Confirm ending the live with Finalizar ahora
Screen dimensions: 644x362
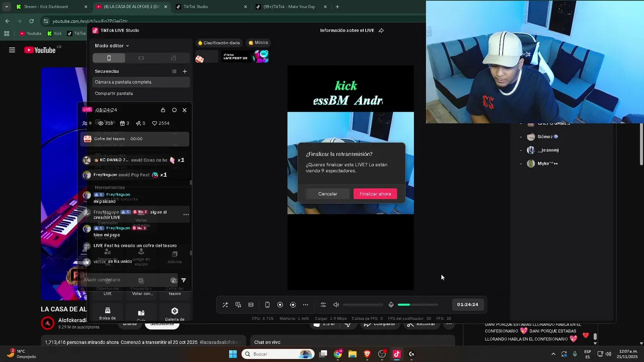[x=375, y=194]
